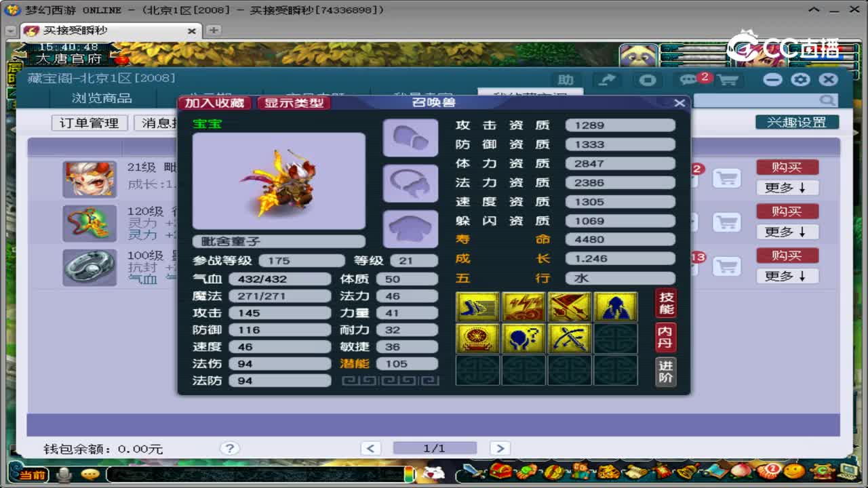Add the 100级 item row to cart

tap(726, 266)
